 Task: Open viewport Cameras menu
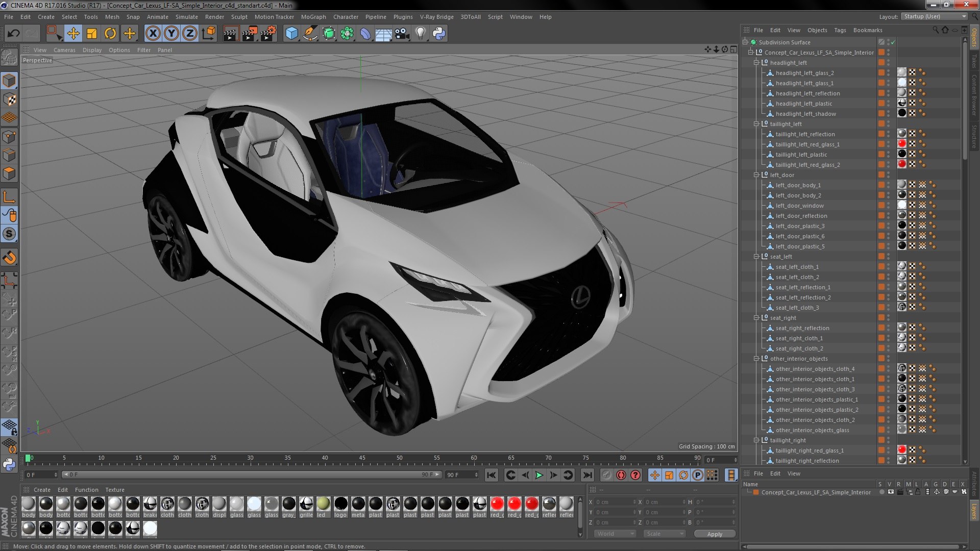coord(64,50)
